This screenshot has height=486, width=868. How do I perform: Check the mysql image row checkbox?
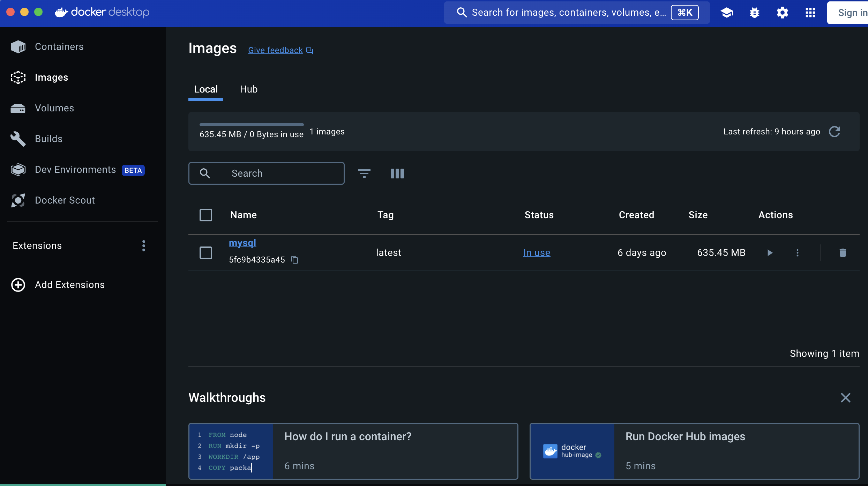(206, 253)
